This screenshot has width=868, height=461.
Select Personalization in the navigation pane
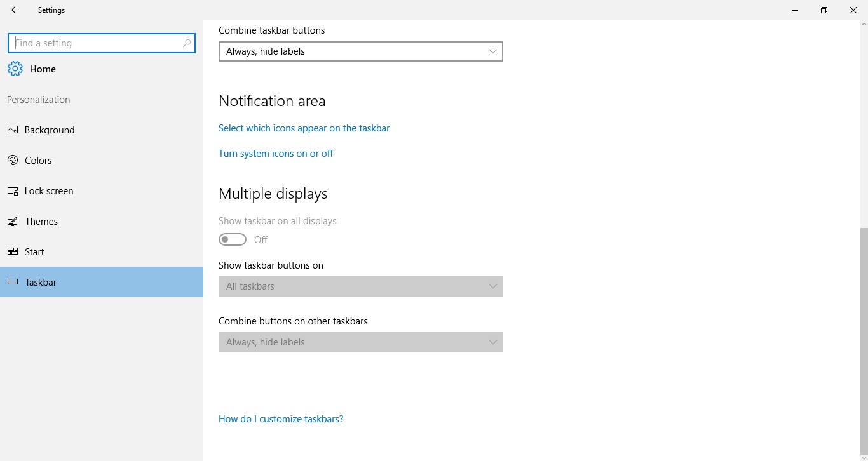(x=38, y=100)
